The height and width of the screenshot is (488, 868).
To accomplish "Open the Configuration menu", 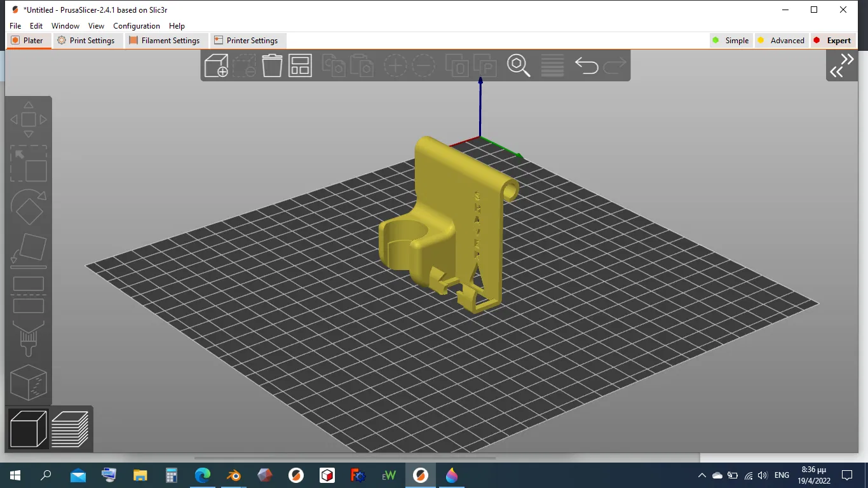I will tap(137, 26).
